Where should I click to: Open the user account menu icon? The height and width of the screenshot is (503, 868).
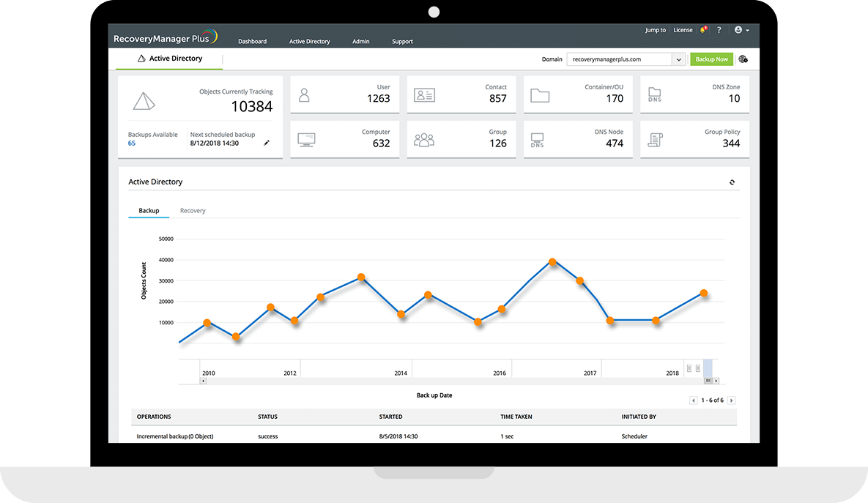pos(741,30)
